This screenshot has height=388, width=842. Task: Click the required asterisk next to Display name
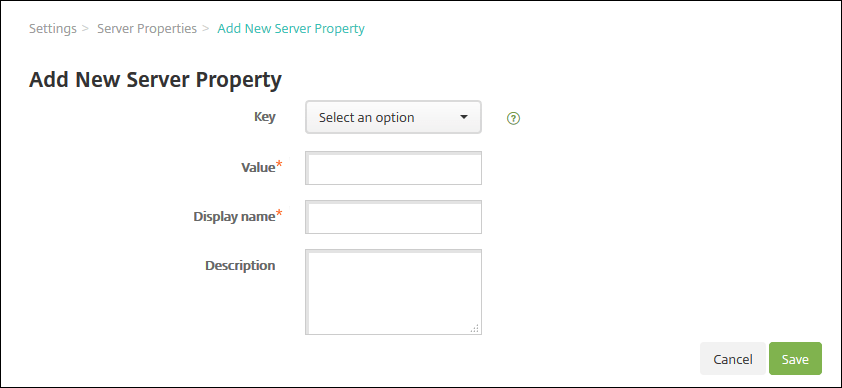point(279,214)
